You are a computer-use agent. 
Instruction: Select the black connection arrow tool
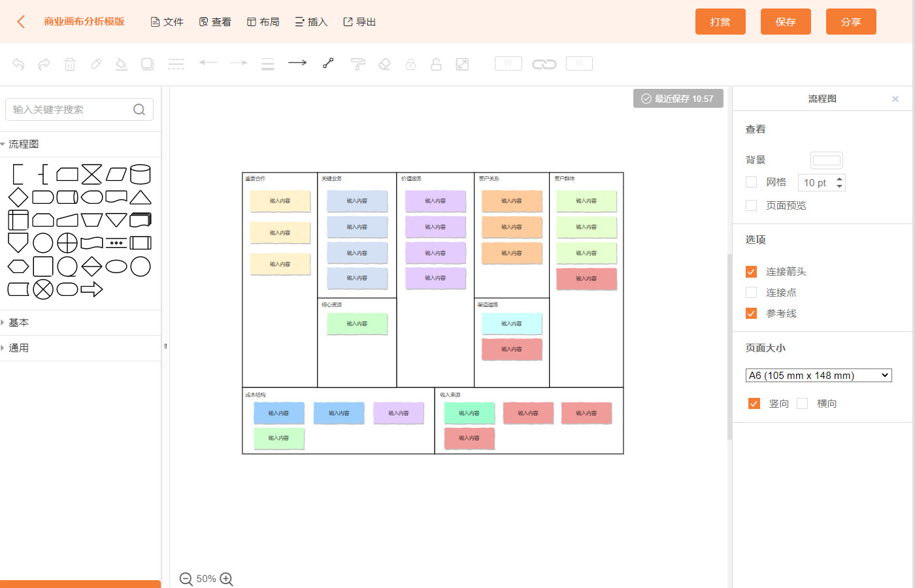point(297,63)
